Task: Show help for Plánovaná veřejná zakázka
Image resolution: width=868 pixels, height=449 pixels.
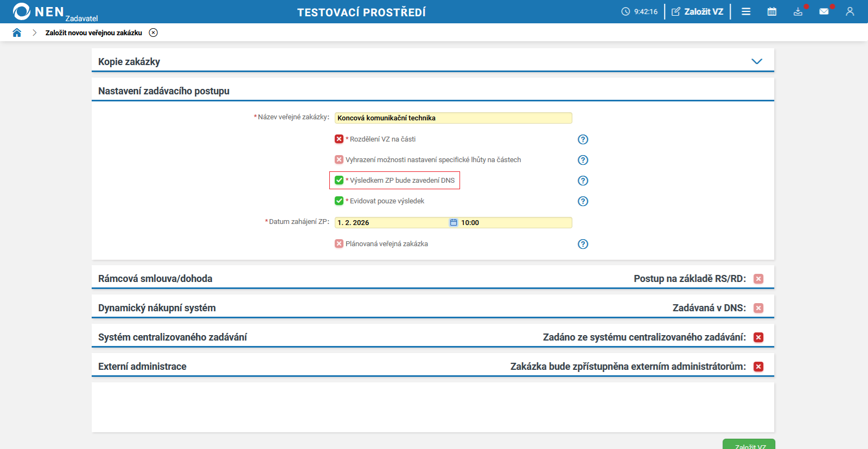Action: [x=583, y=244]
